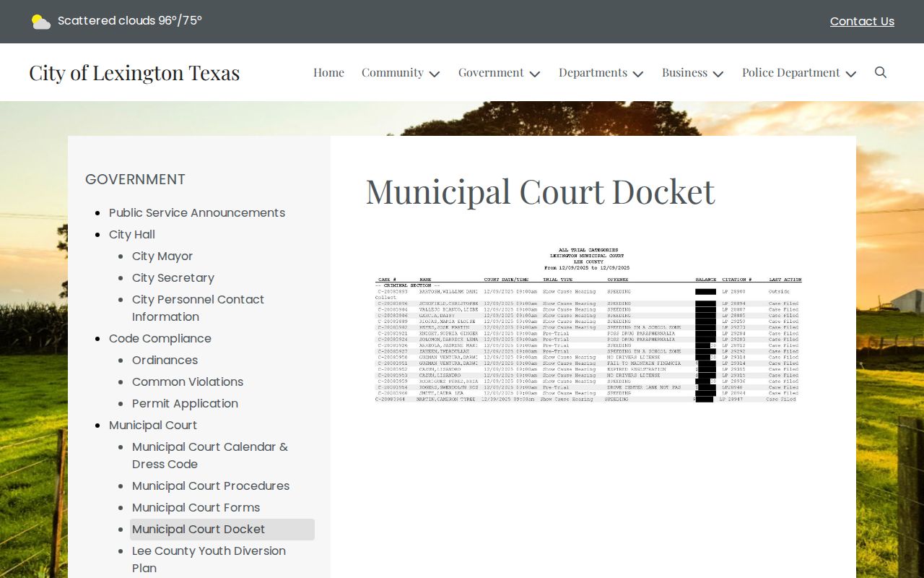Open the Municipal Court sidebar link
Image resolution: width=924 pixels, height=578 pixels.
[x=153, y=425]
